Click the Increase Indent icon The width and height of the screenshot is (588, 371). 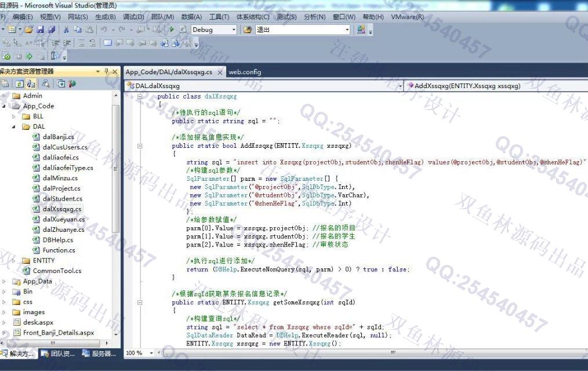[67, 43]
